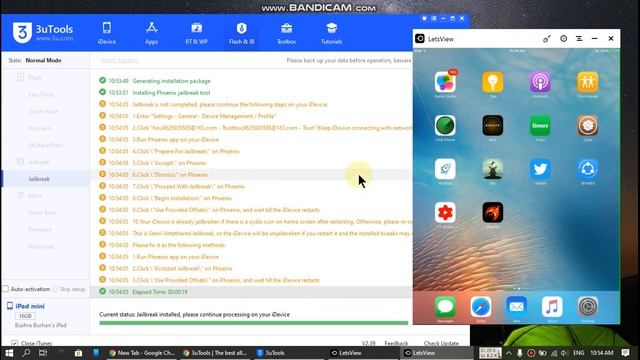640x360 pixels.
Task: Tap the SHAREit app icon
Action: 587,169
